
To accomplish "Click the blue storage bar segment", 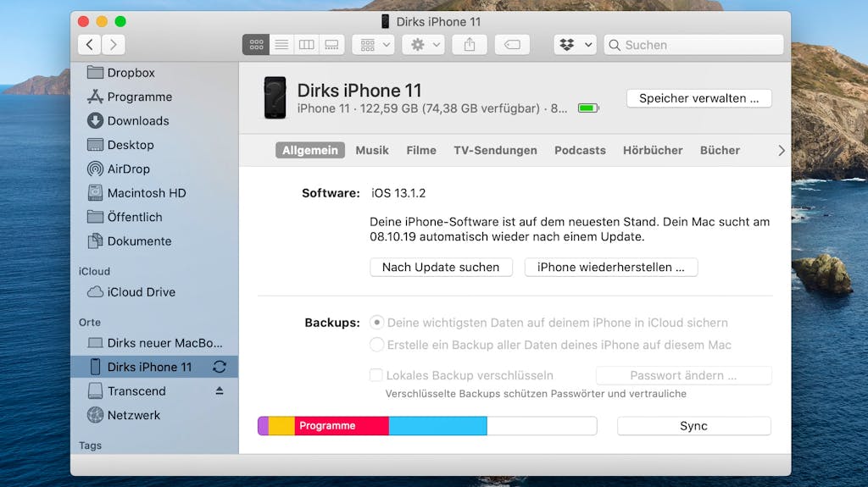I will [x=437, y=426].
